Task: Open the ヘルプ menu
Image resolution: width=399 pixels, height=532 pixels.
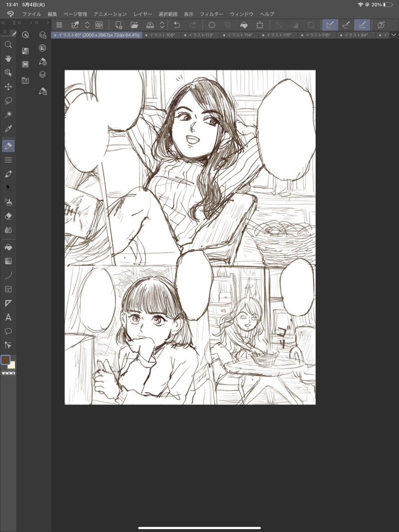Action: [x=267, y=14]
